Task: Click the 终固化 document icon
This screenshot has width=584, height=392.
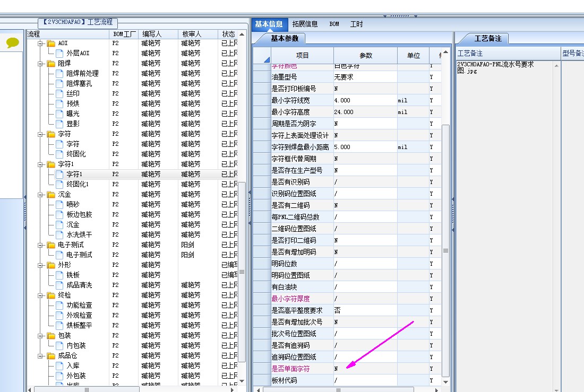Action: pos(59,154)
